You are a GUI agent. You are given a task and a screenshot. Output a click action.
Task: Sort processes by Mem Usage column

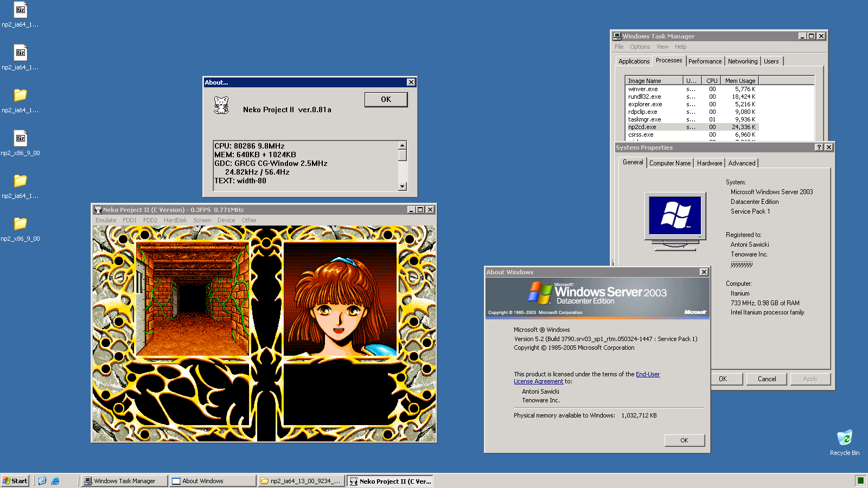click(740, 81)
